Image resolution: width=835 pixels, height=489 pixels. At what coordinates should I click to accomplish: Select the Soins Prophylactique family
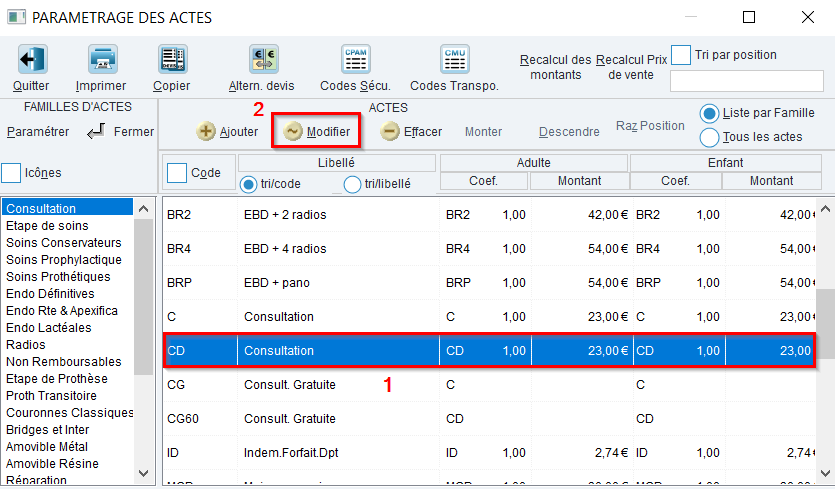point(68,259)
